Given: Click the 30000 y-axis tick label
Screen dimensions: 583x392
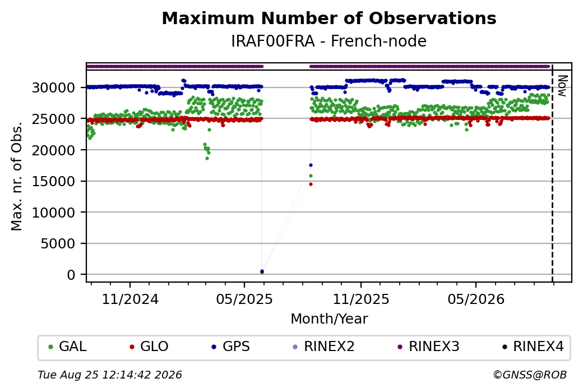Looking at the screenshot, I should click(x=54, y=88).
